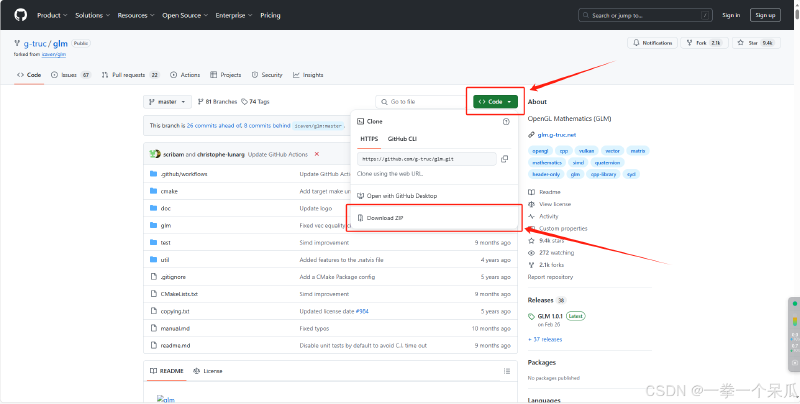Open the Actions tab
800x404 pixels.
pyautogui.click(x=185, y=75)
